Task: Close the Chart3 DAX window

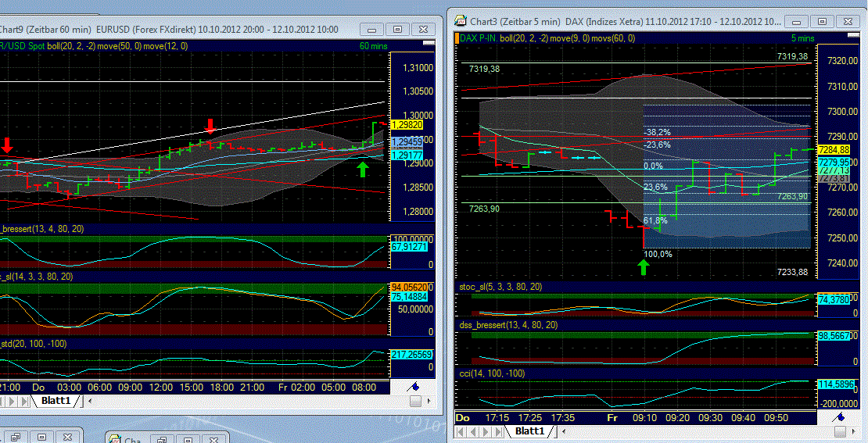Action: click(x=847, y=22)
